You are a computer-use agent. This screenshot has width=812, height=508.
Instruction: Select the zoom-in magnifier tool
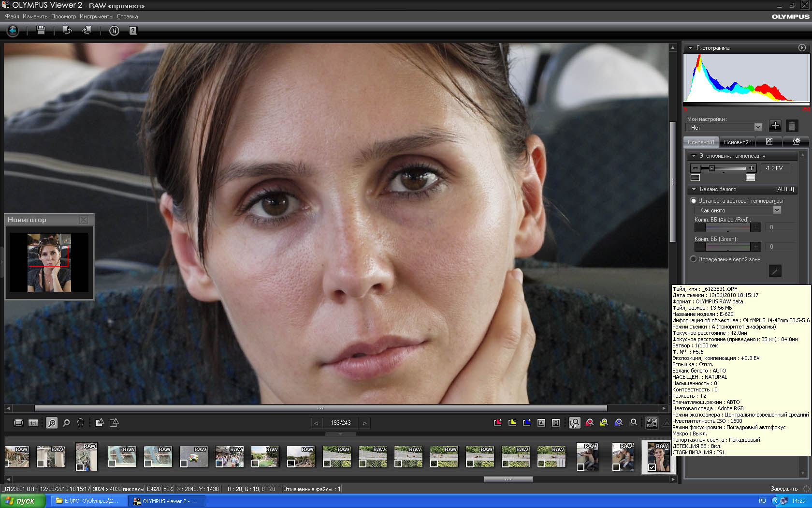(x=51, y=423)
